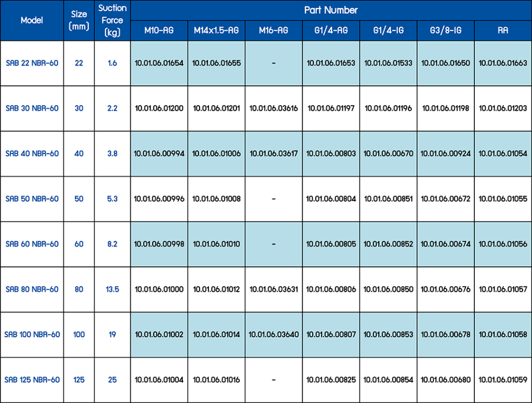Select part number 10.01.06.00680
This screenshot has height=403, width=532.
coord(445,380)
